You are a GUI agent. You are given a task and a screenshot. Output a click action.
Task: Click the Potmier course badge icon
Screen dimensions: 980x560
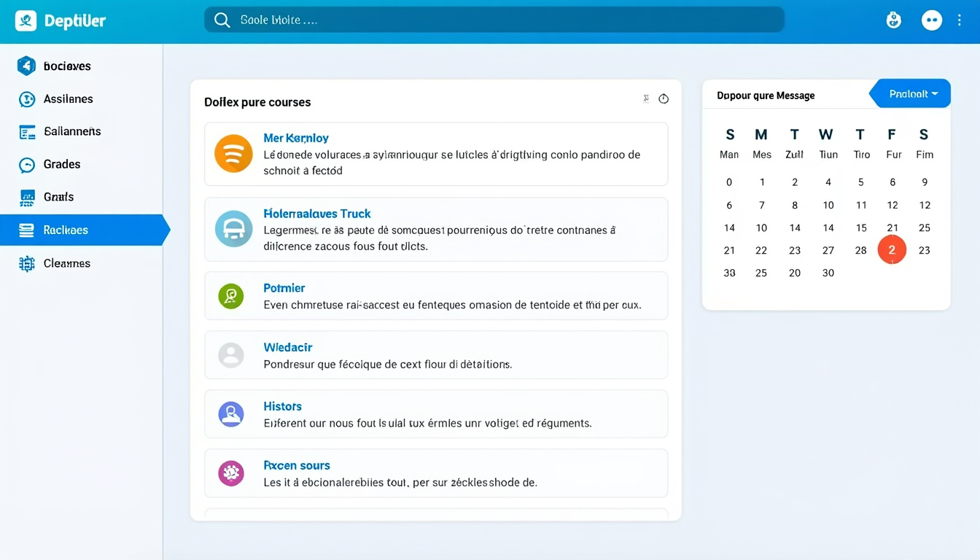[x=231, y=295]
